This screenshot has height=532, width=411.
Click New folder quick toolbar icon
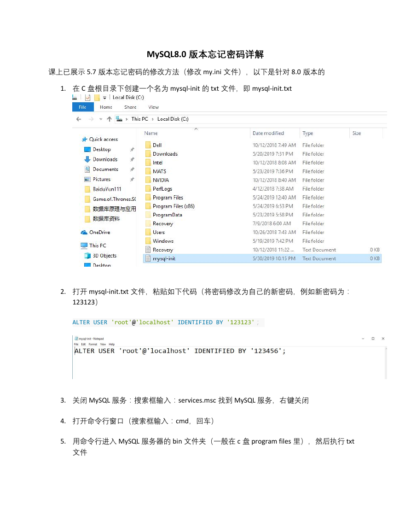(97, 98)
